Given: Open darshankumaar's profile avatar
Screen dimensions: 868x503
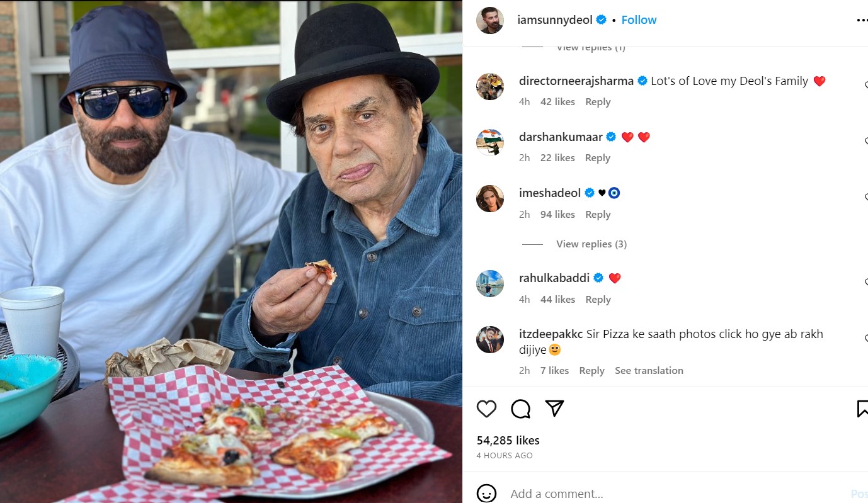Looking at the screenshot, I should (x=490, y=143).
